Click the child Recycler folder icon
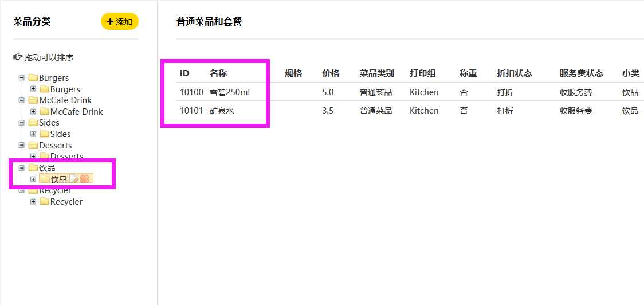644x305 pixels. coord(44,201)
